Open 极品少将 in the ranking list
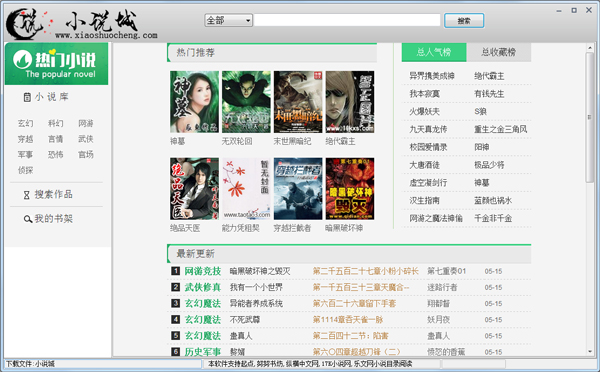This screenshot has height=372, width=600. pyautogui.click(x=489, y=165)
